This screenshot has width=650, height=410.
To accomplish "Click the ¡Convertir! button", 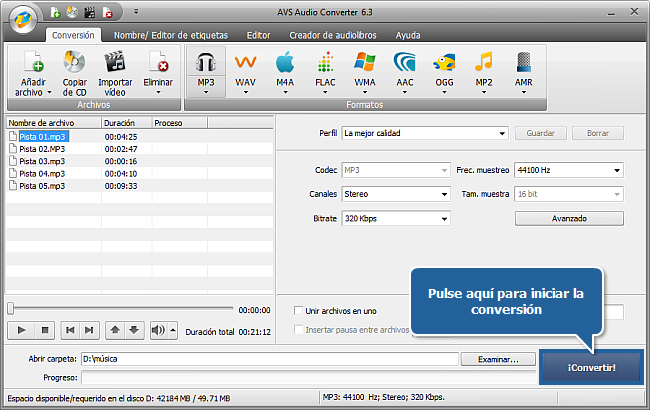I will 591,367.
